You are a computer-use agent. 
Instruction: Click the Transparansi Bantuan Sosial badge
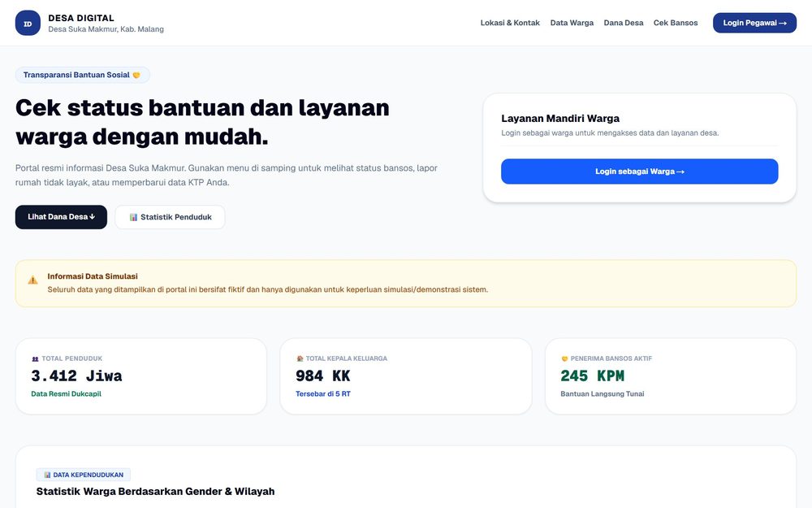(82, 75)
